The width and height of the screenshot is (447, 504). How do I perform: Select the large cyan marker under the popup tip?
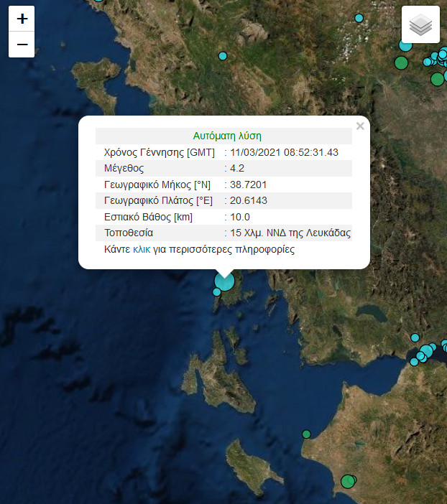tap(224, 281)
